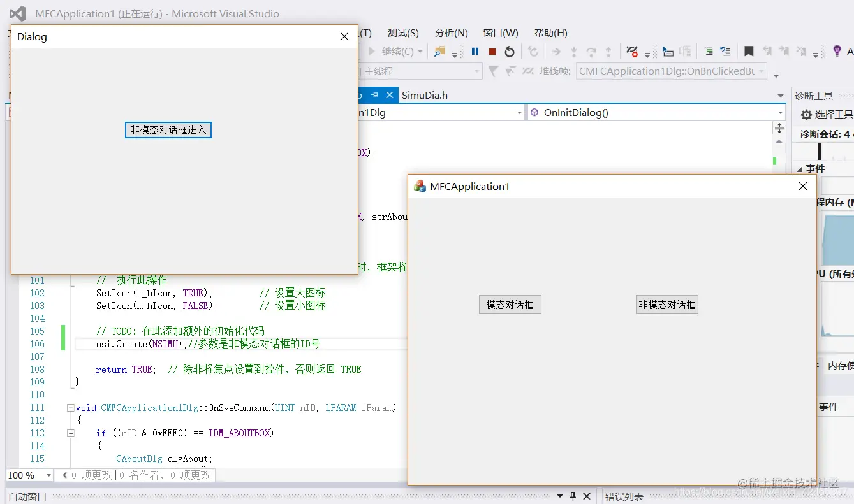854x504 pixels.
Task: Open the 堆栈帧 stack frame dropdown
Action: coord(762,71)
